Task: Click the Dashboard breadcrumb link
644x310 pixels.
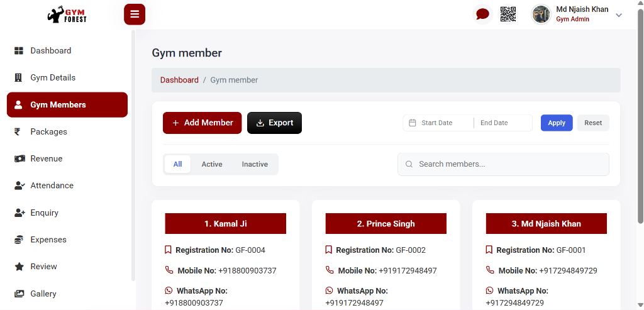Action: click(179, 80)
